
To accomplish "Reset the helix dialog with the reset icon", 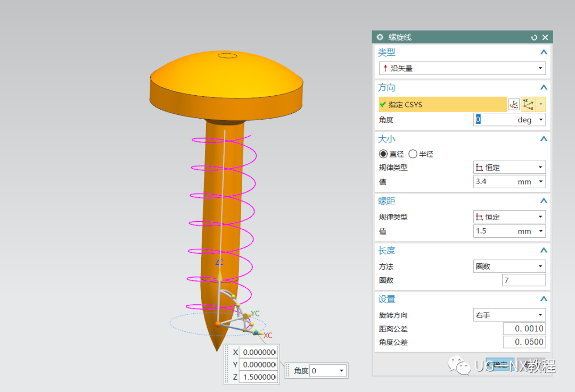I will pyautogui.click(x=534, y=37).
